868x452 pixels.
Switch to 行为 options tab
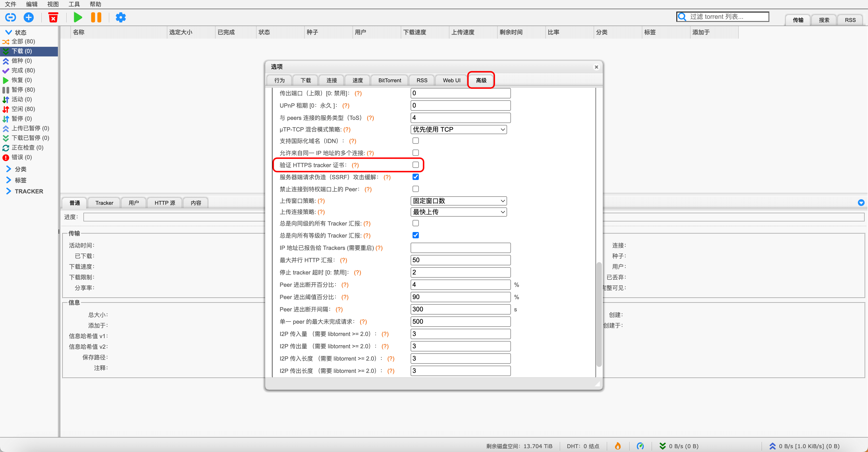click(x=279, y=80)
